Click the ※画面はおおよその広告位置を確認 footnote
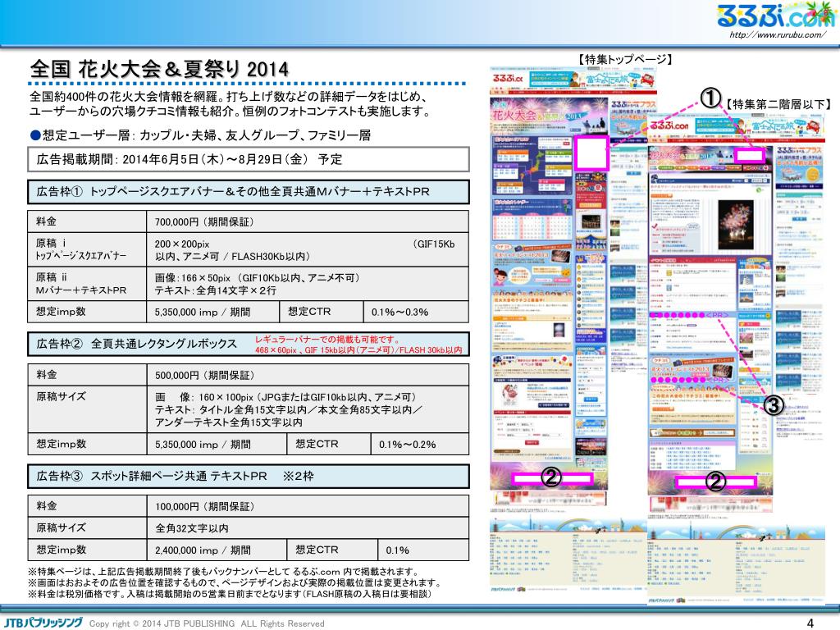840x630 pixels. coord(234,583)
